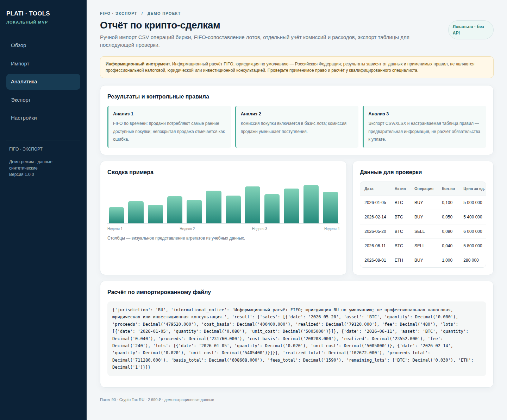Click the quantity value 1,000
The image size is (507, 420).
pyautogui.click(x=447, y=260)
